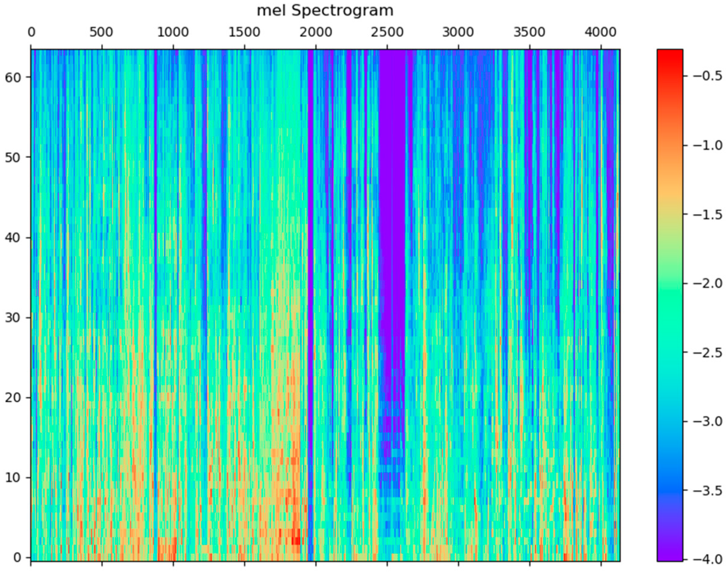
Task: Click the 2500 label on top axis
Action: pyautogui.click(x=387, y=32)
